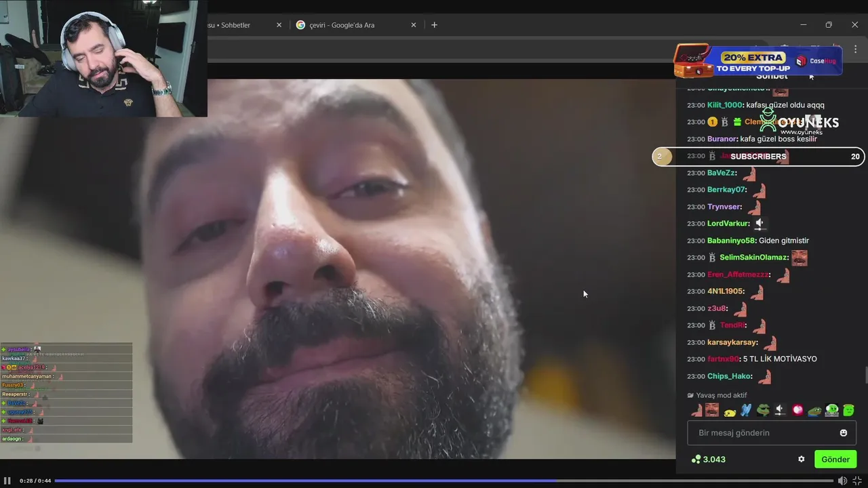
Task: Select Babaninyo58 username in chat
Action: [731, 241]
